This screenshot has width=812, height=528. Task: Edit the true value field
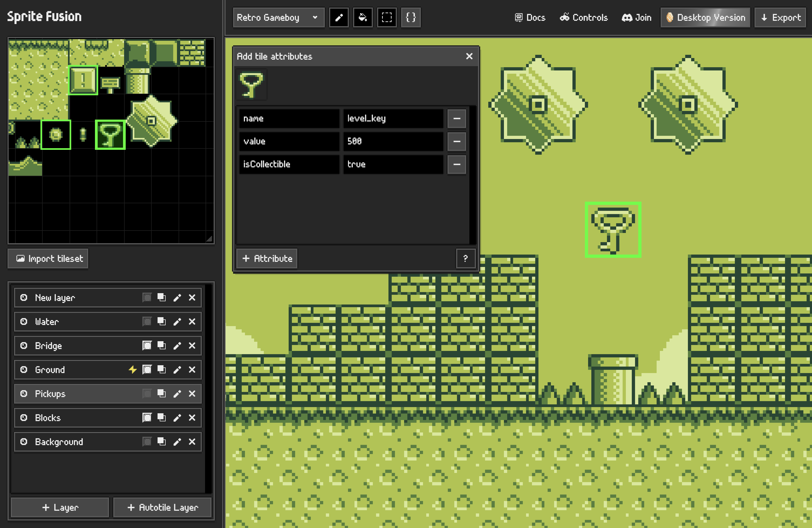click(393, 164)
